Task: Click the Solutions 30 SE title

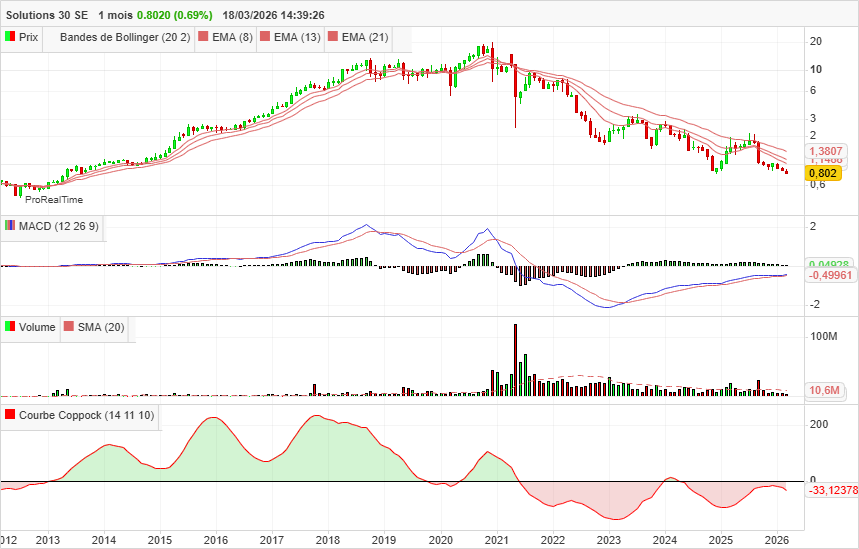Action: pyautogui.click(x=47, y=15)
